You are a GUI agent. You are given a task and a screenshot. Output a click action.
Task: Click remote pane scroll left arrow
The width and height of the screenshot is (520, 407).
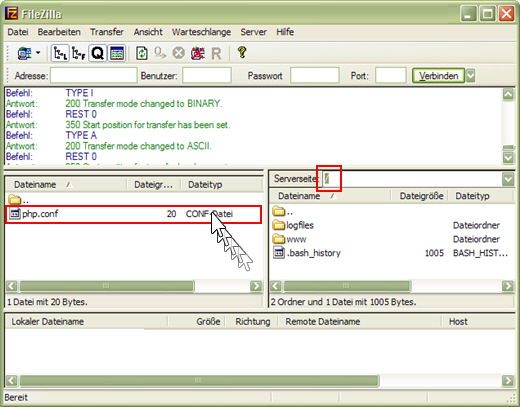[x=275, y=286]
